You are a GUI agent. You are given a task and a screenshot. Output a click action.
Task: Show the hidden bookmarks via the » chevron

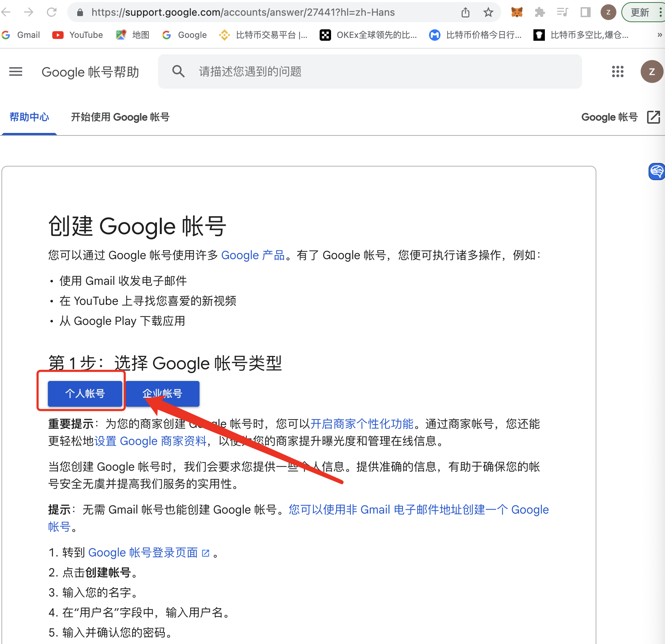click(660, 35)
